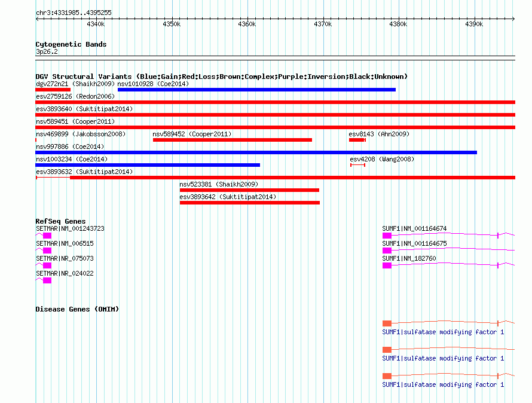Click the 4380k ruler tick label

pyautogui.click(x=398, y=24)
